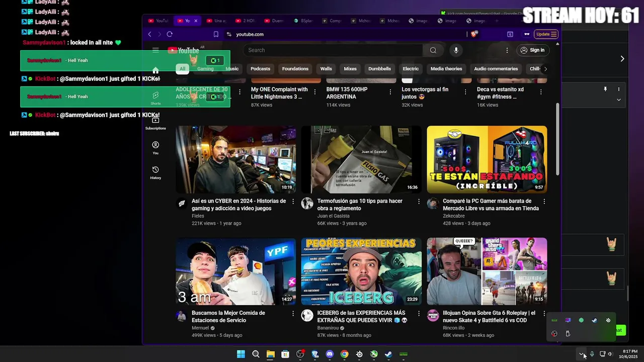This screenshot has width=644, height=362.
Task: Open Steam from the taskbar
Action: 388,354
